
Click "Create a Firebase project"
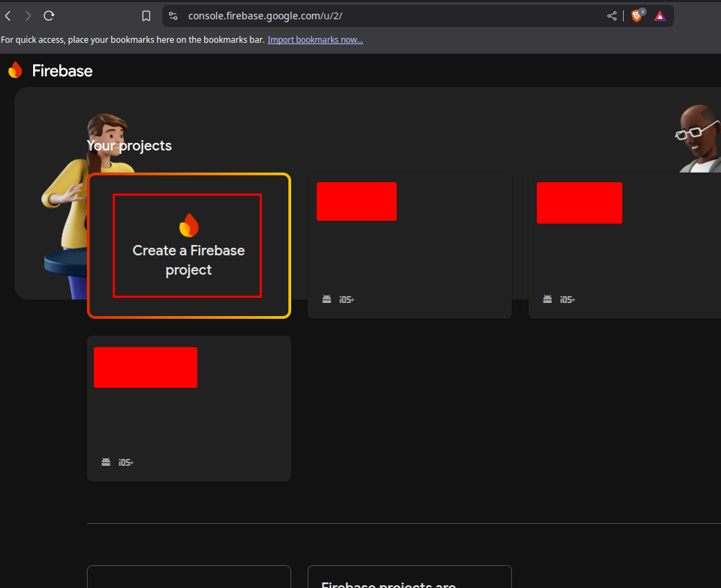pos(188,260)
